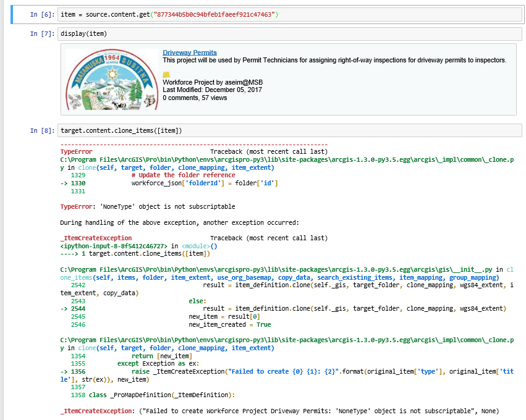This screenshot has height=420, width=526.
Task: Click the 'Last Modified: December 05, 2017' line
Action: click(212, 90)
